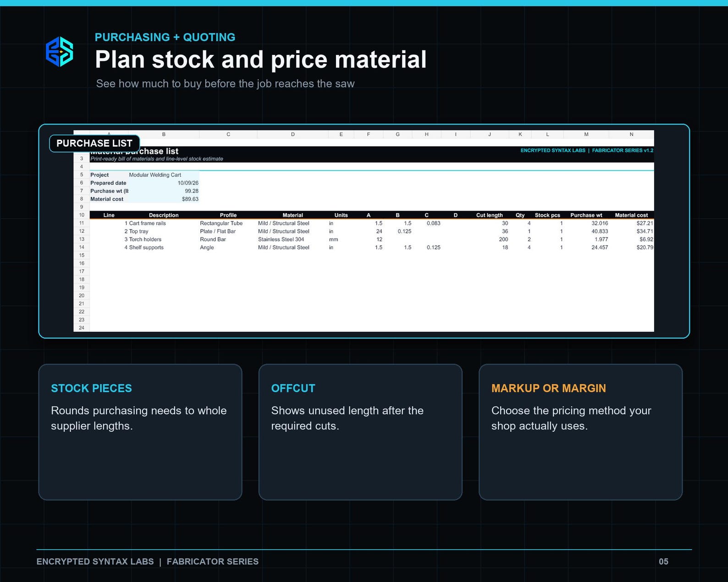Click the 'PURCHASING + QUOTING' section label

point(165,37)
